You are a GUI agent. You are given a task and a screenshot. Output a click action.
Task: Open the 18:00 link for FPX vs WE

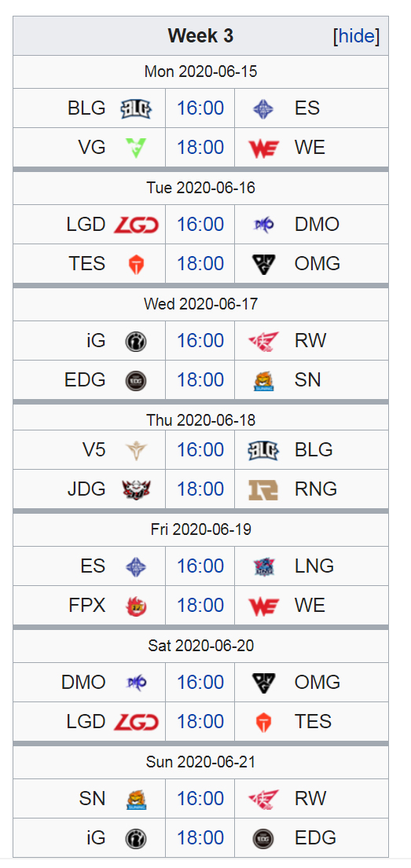coord(200,606)
